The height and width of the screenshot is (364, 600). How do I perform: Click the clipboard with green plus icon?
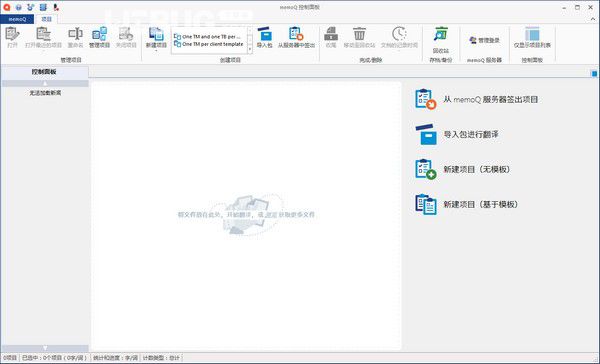[x=426, y=169]
